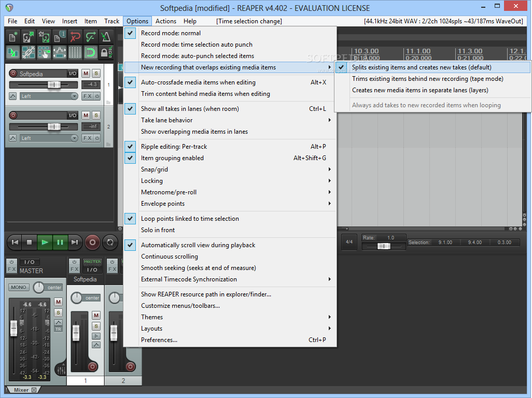Open I/O routing for Softpedia track
The height and width of the screenshot is (398, 532).
tap(73, 73)
